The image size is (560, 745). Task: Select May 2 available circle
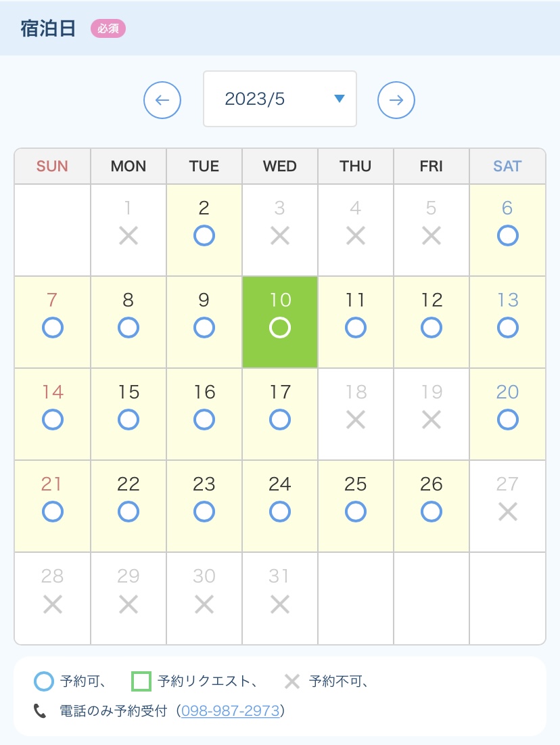pyautogui.click(x=204, y=235)
